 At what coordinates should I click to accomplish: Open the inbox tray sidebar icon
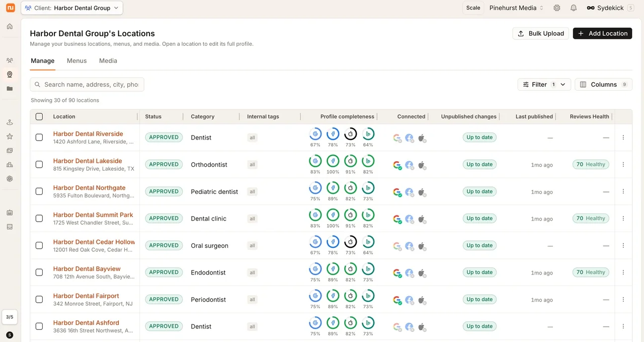[x=10, y=227]
